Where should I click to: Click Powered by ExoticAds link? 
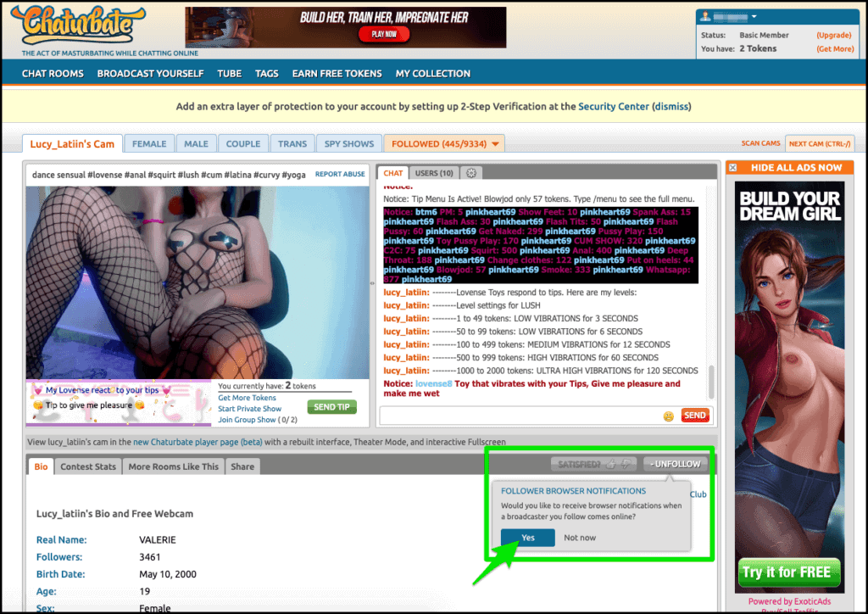789,601
